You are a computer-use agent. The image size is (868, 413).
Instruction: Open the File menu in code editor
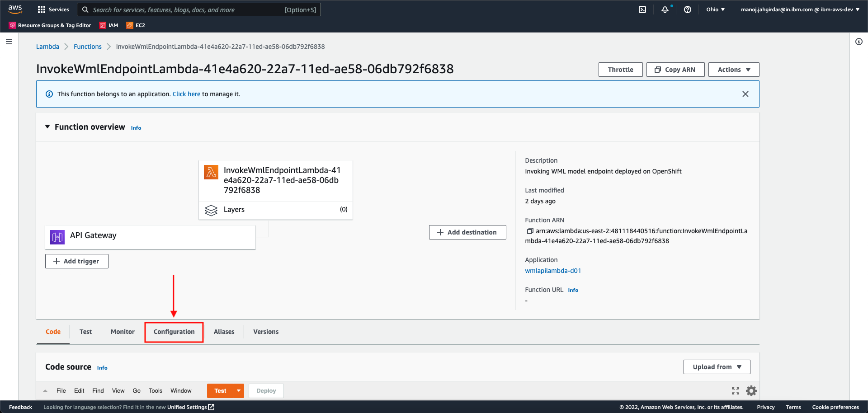pos(61,391)
